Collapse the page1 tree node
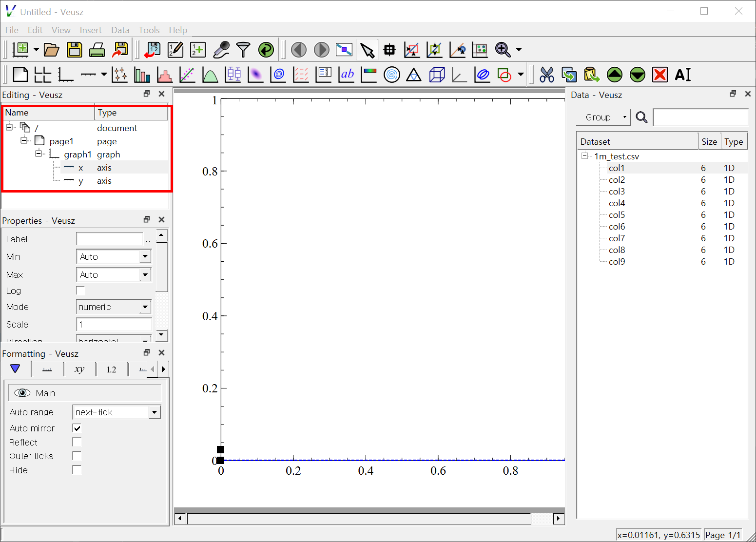Screen dimensions: 756x542 24,140
